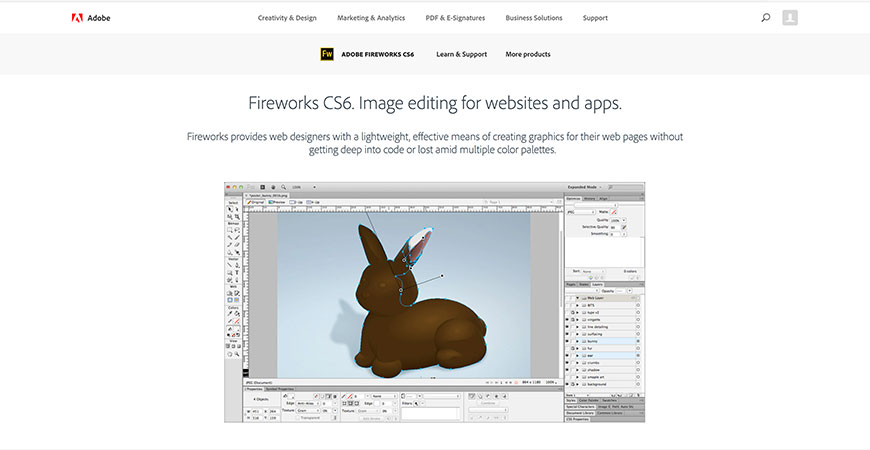Click the Learn & Support link
The height and width of the screenshot is (450, 870).
tap(461, 54)
